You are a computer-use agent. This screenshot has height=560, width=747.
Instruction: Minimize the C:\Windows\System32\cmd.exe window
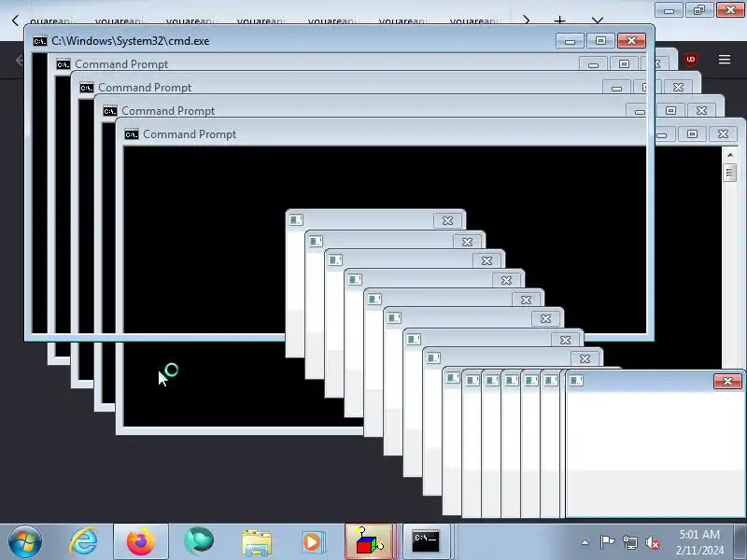(570, 40)
